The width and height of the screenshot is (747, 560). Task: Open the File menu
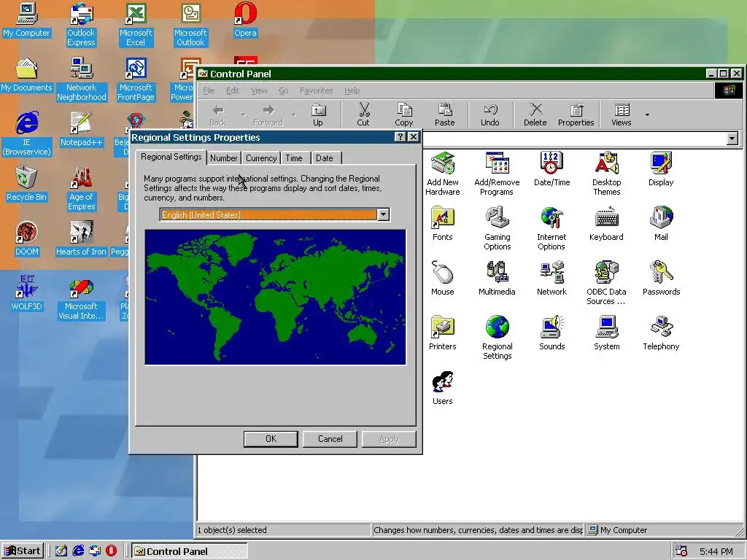click(209, 90)
